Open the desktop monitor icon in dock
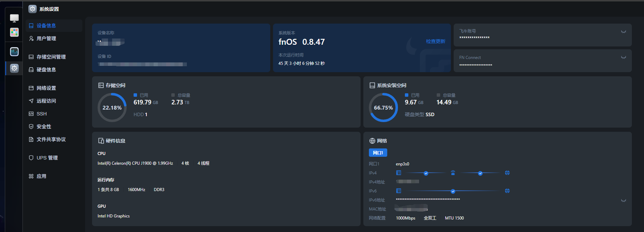The width and height of the screenshot is (644, 232). click(14, 18)
